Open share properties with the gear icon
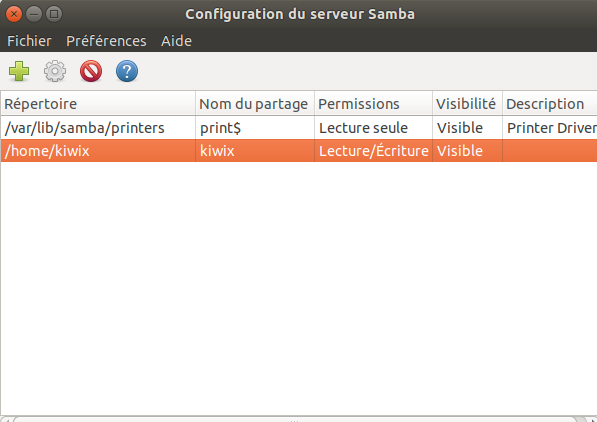This screenshot has height=422, width=597. tap(55, 71)
